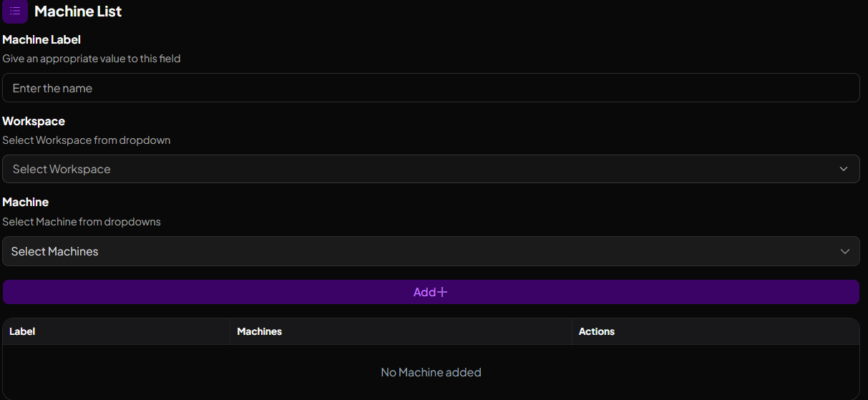Click the Machines dropdown chevron arrow

844,251
